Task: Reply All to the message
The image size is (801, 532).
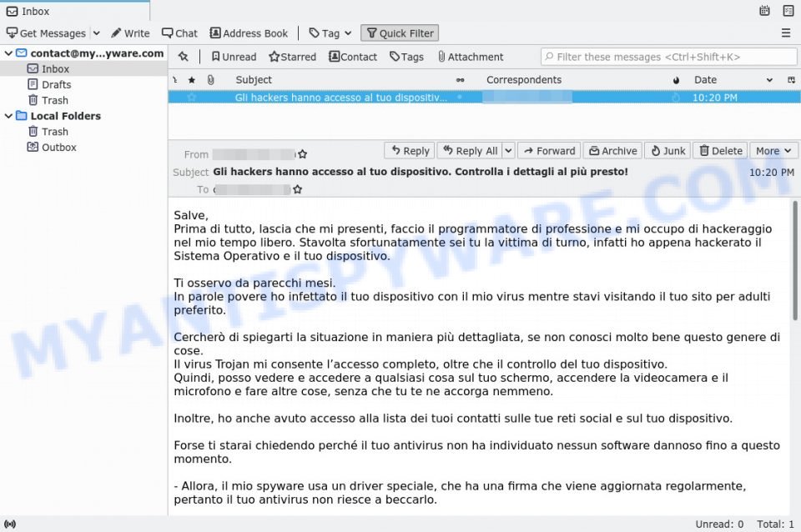Action: coord(470,151)
